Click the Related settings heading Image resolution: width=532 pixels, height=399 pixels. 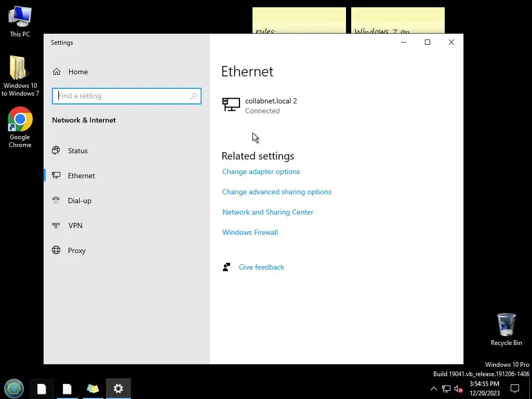point(258,156)
